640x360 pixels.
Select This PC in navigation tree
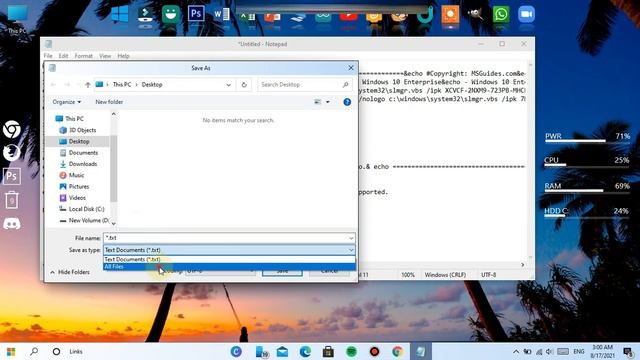[x=69, y=118]
